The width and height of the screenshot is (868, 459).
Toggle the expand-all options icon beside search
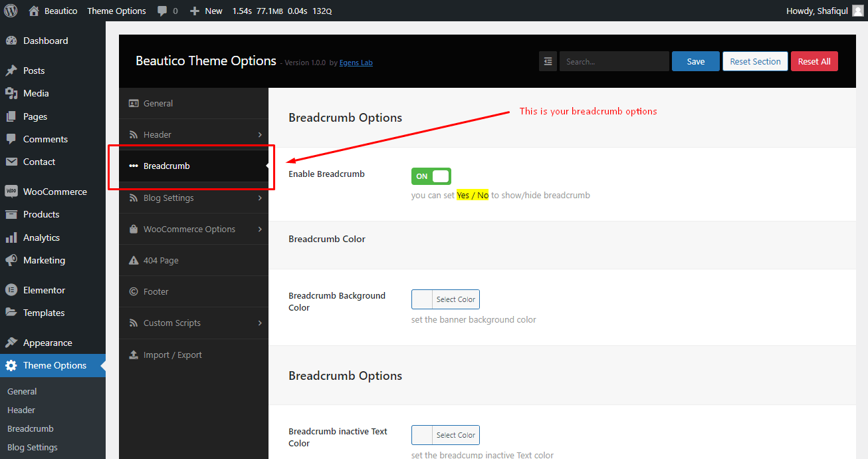point(548,61)
